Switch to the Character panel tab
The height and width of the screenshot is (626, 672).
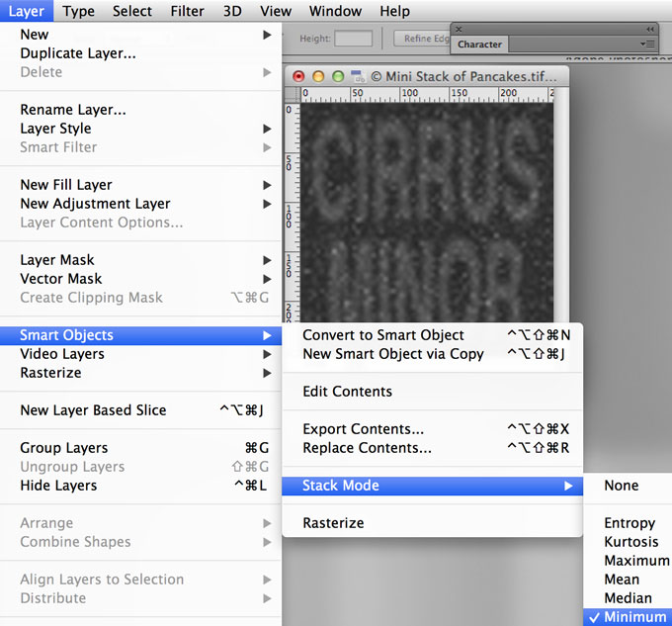(x=480, y=45)
